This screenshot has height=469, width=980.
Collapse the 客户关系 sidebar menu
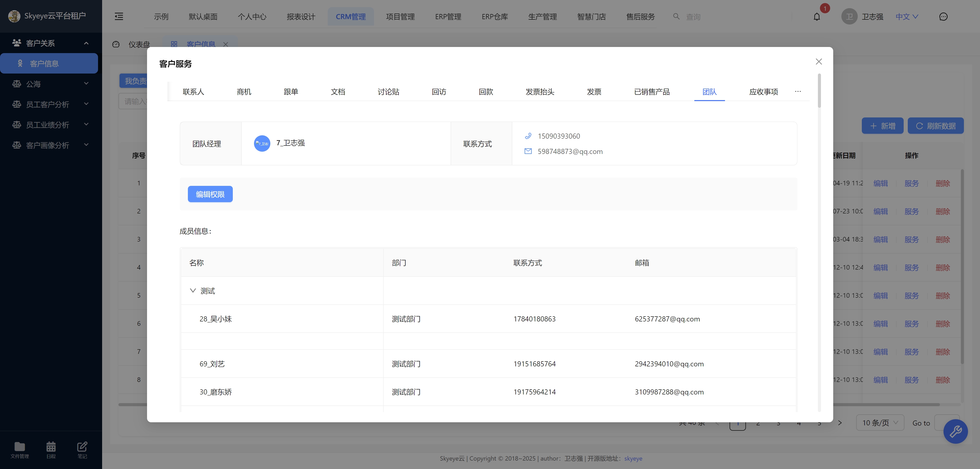[86, 43]
